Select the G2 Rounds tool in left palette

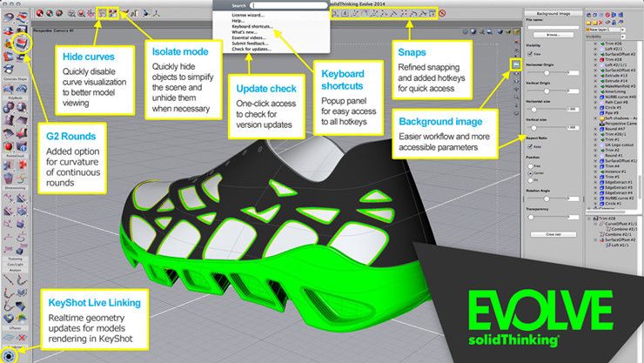pyautogui.click(x=22, y=43)
